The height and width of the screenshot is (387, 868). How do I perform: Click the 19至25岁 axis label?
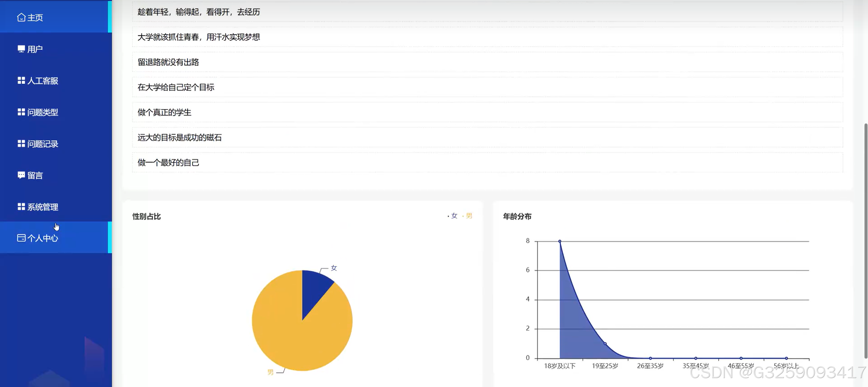coord(605,366)
